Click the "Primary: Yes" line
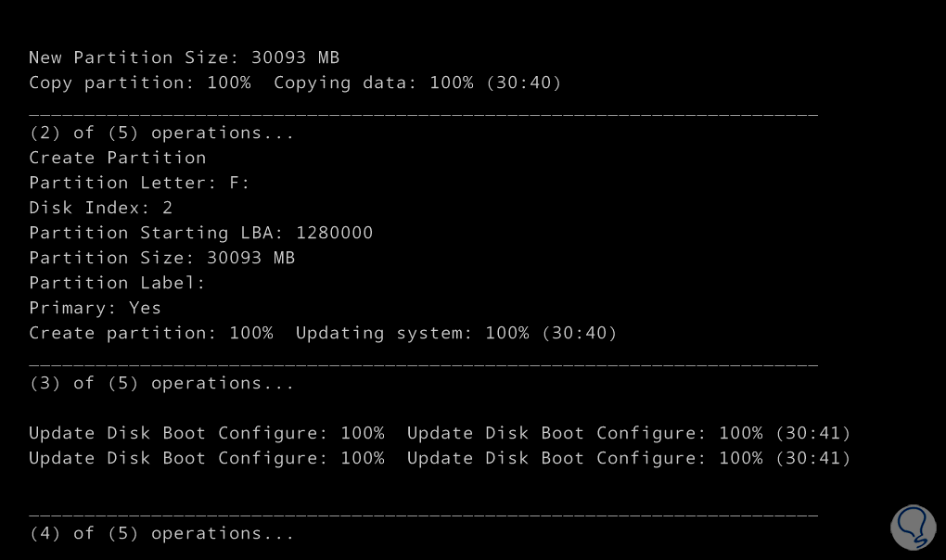 pos(95,308)
